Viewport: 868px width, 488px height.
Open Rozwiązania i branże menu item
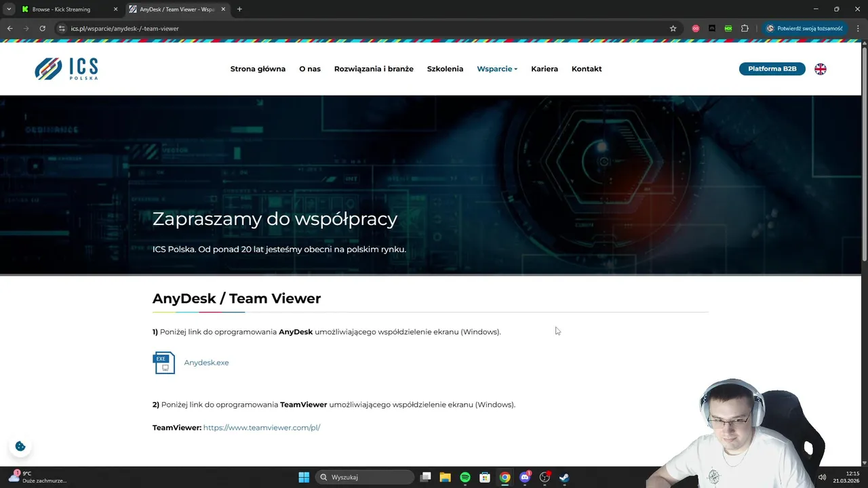374,68
